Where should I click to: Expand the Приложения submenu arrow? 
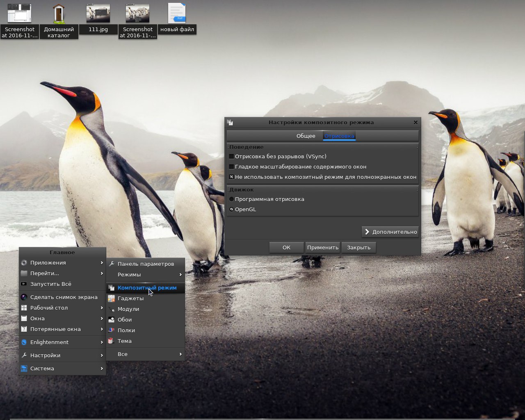tap(101, 263)
